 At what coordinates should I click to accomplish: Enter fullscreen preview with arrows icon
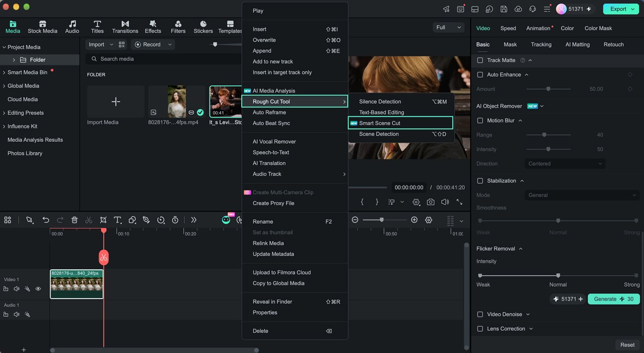[x=459, y=202]
